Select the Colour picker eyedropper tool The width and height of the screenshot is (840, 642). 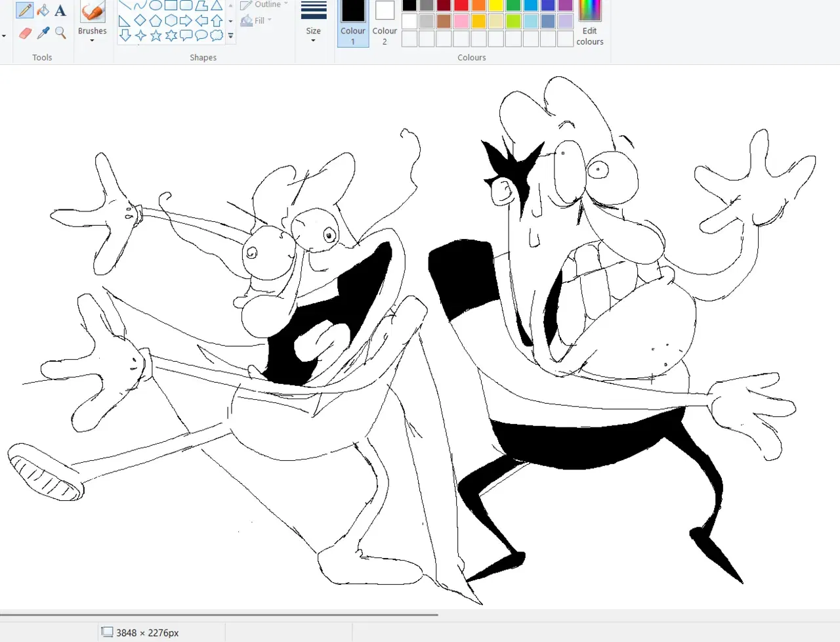[43, 33]
